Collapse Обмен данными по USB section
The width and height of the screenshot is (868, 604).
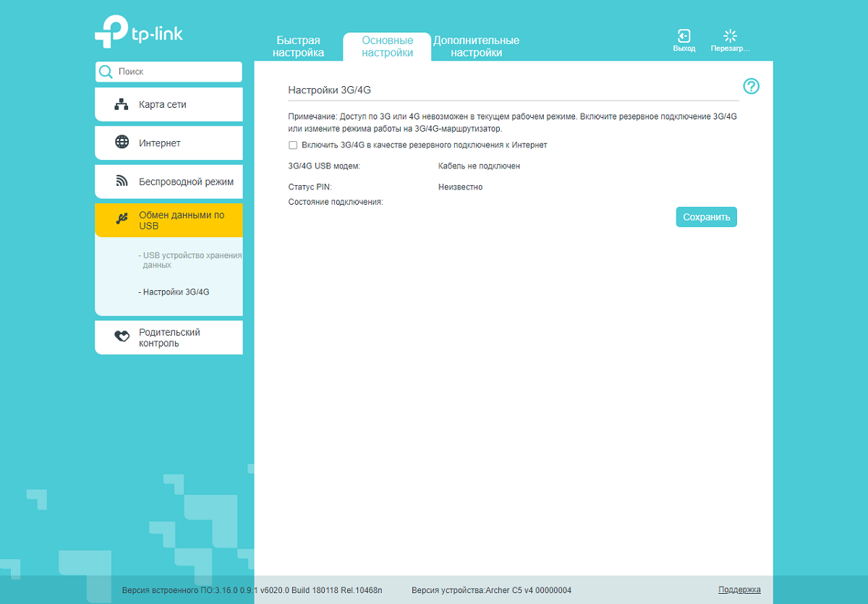click(169, 220)
